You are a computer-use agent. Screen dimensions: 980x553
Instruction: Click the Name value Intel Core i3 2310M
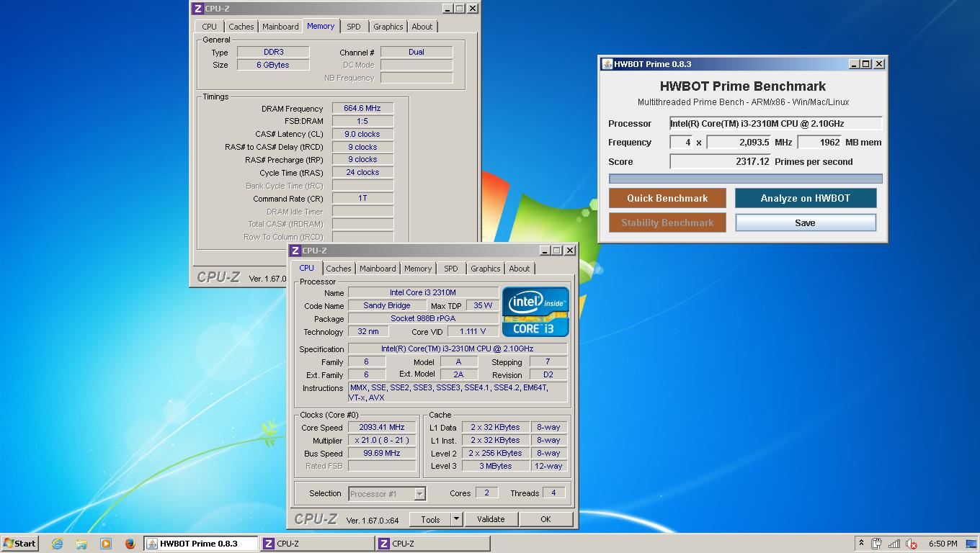click(423, 292)
